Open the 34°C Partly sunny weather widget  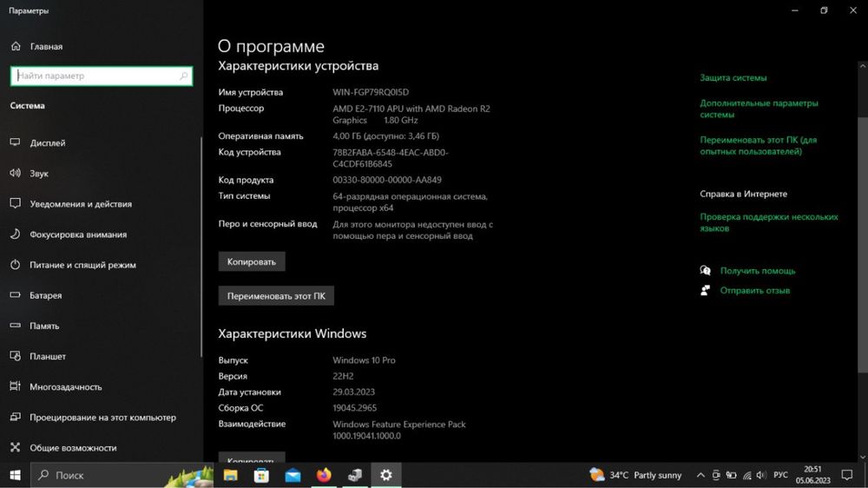[635, 475]
